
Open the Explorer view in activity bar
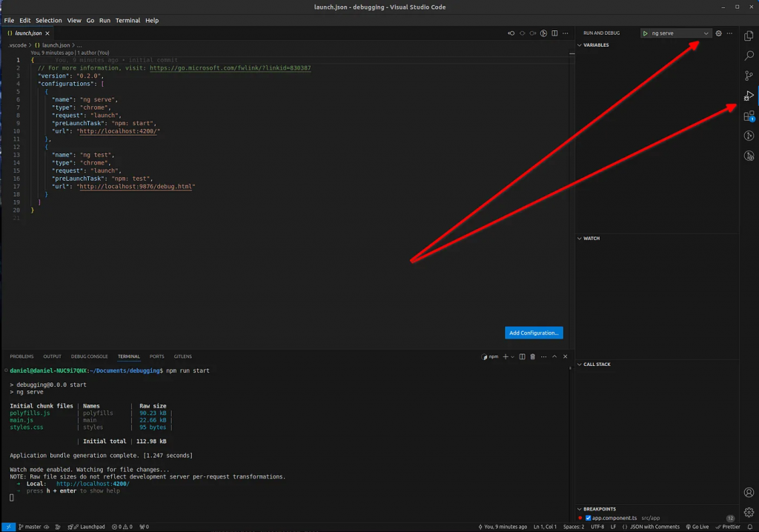click(x=749, y=36)
